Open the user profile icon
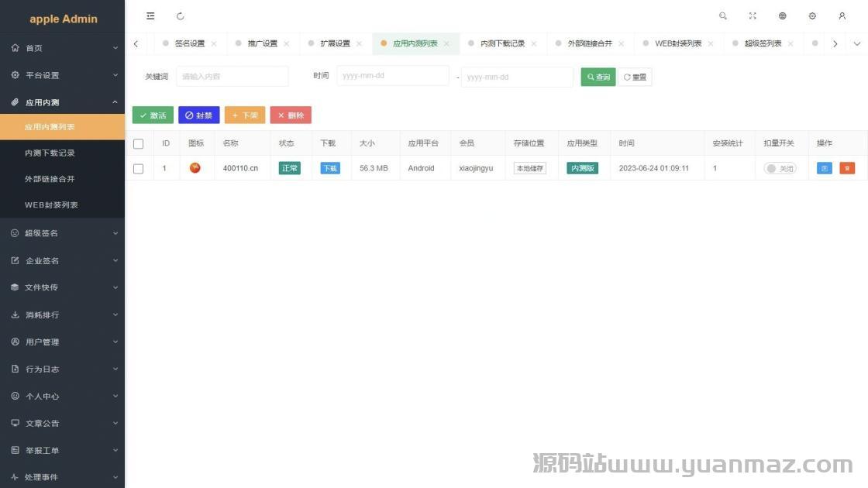The height and width of the screenshot is (488, 868). (x=842, y=16)
